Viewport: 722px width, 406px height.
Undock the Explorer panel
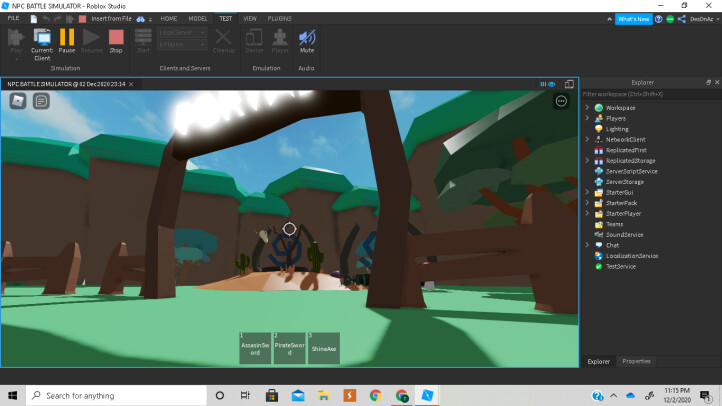click(708, 82)
